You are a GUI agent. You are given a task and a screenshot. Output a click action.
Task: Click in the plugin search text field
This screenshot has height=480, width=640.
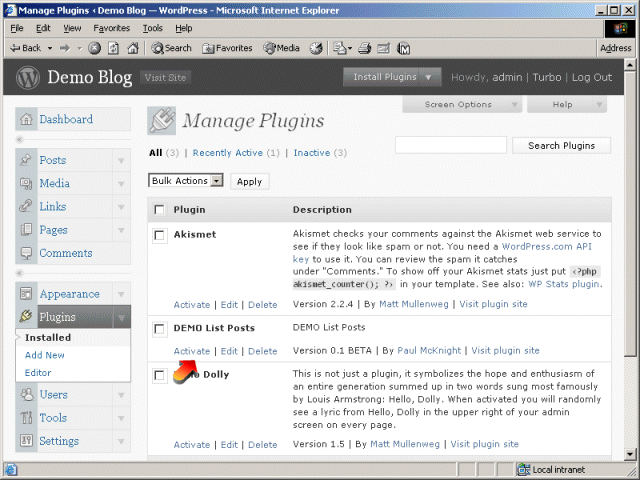pos(451,145)
